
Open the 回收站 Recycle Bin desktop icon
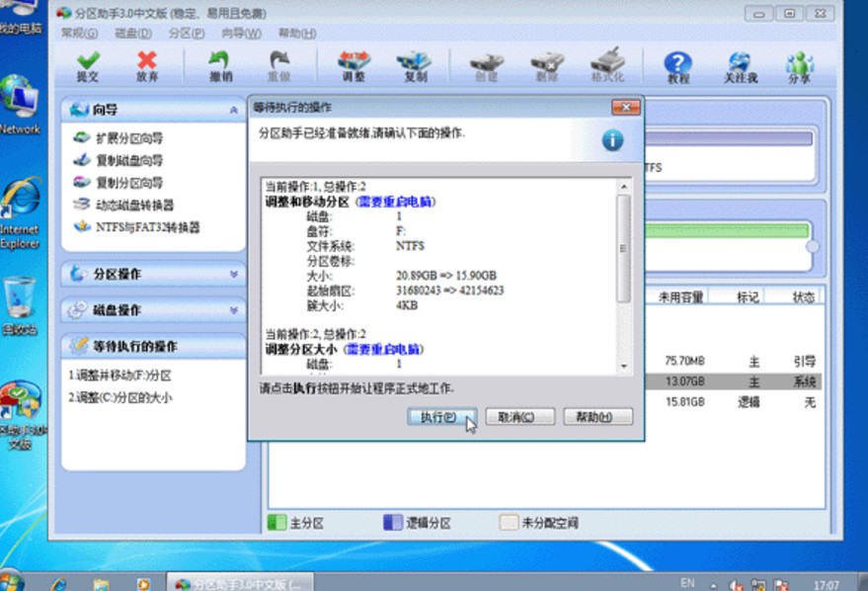pos(20,306)
